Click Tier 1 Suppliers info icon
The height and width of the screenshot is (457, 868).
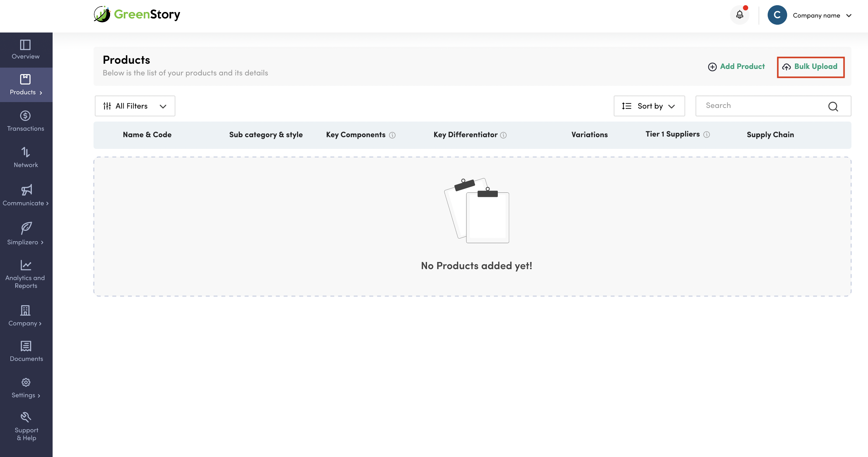pyautogui.click(x=707, y=135)
